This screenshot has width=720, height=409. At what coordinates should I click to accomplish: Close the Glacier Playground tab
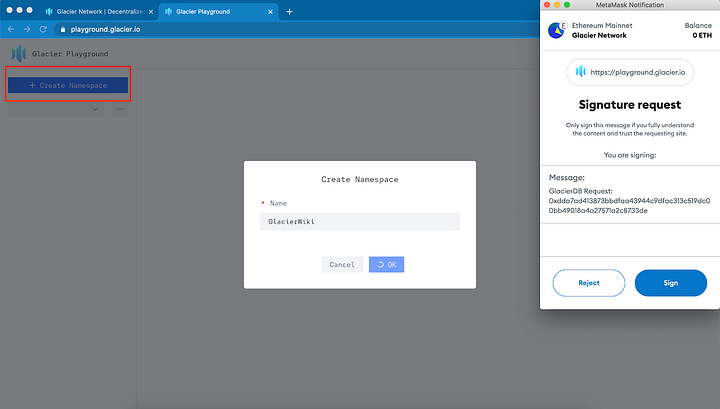[x=270, y=12]
